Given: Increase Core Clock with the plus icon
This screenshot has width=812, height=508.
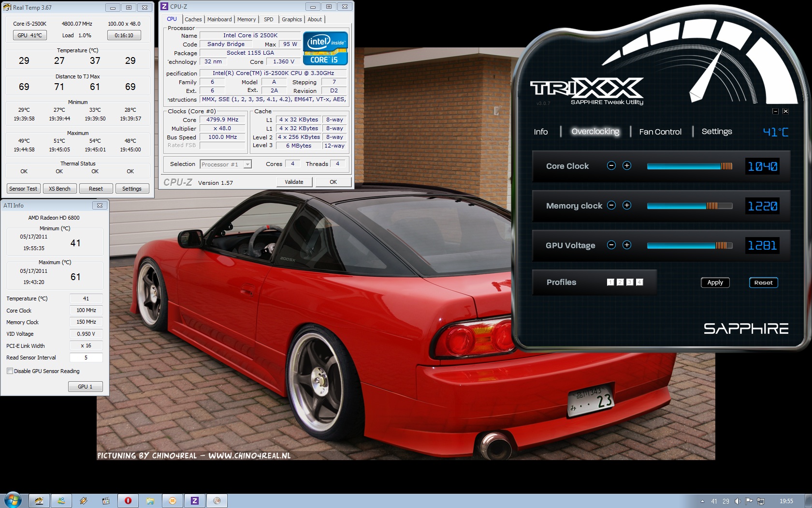Looking at the screenshot, I should pos(627,166).
